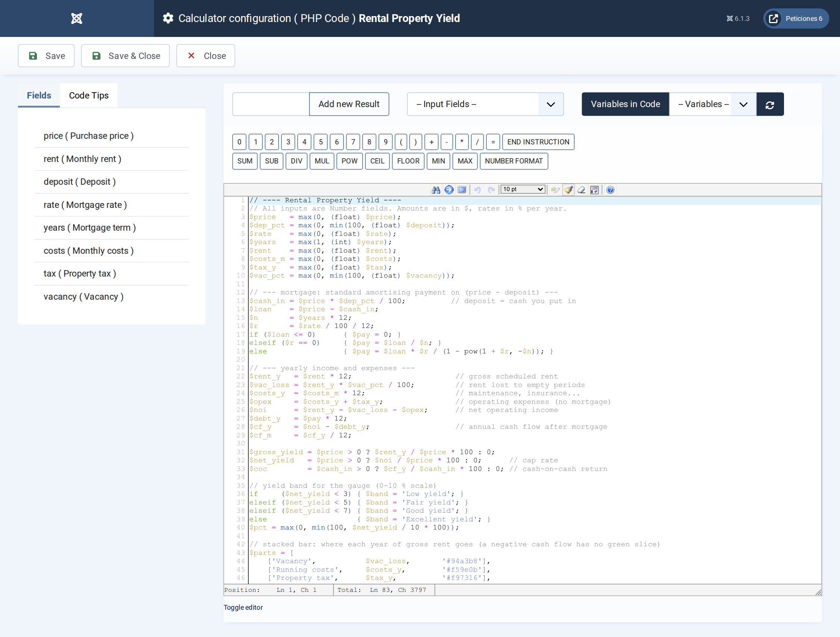Focus the new result name input
Viewport: 840px width, 637px height.
click(x=271, y=104)
